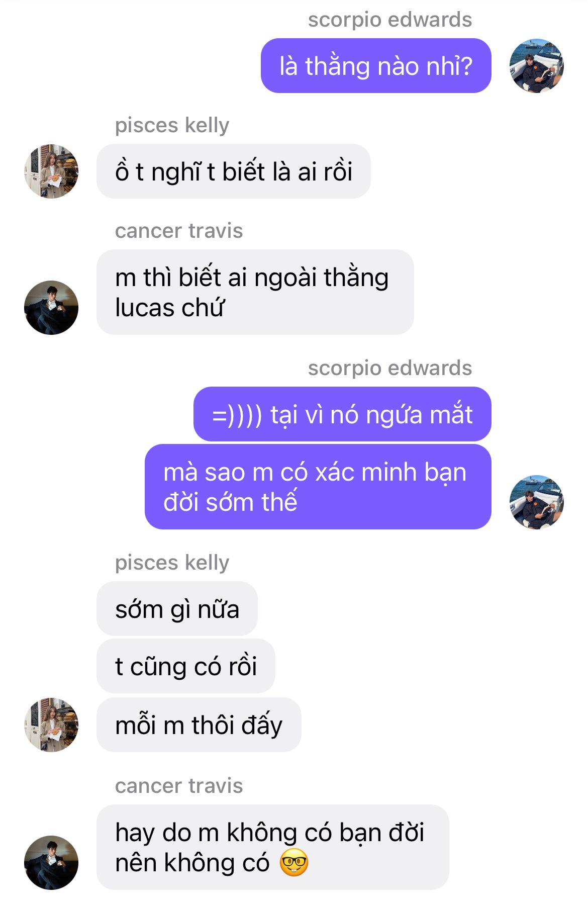
Task: Click the top 'scorpio edwards' sender name
Action: click(390, 20)
